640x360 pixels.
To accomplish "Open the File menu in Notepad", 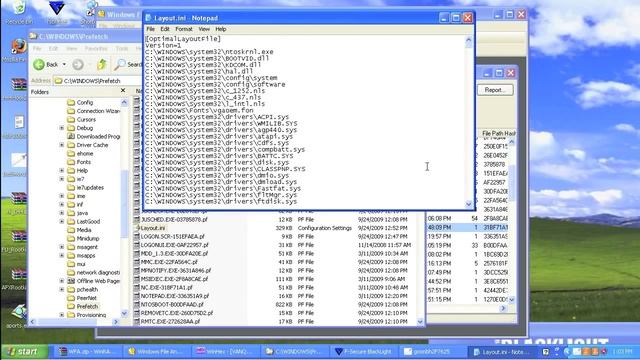I will (x=151, y=29).
